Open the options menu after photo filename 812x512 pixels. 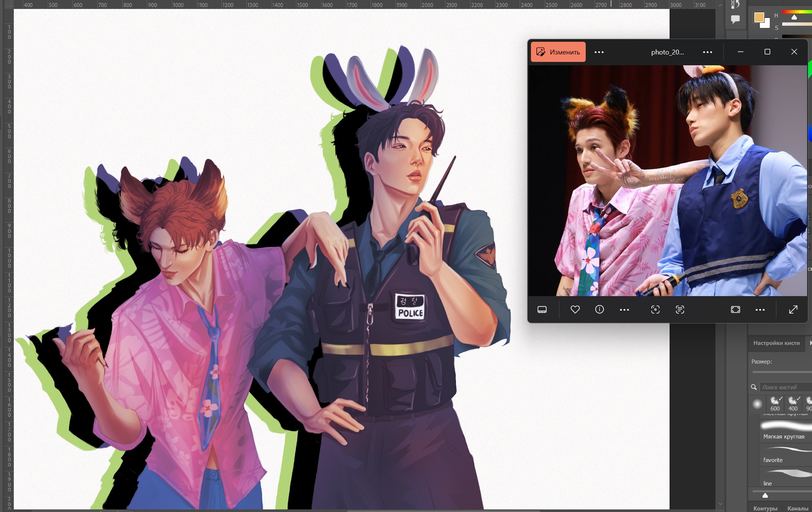click(x=707, y=52)
